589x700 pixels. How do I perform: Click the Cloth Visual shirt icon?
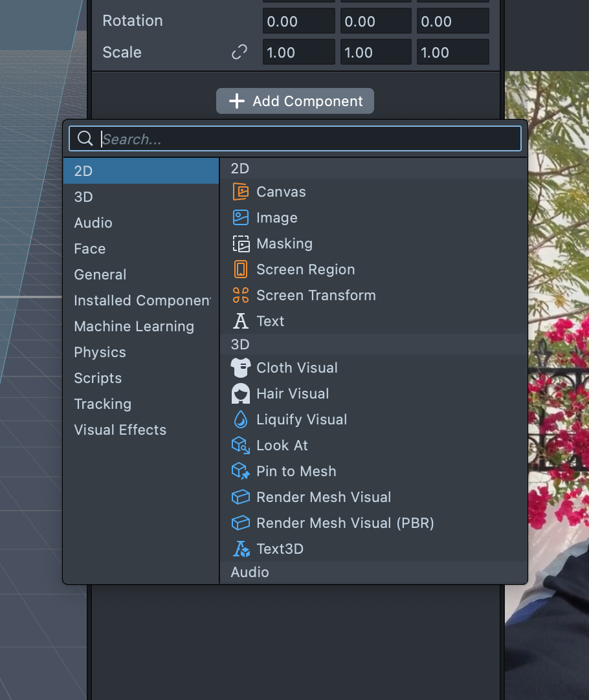241,367
